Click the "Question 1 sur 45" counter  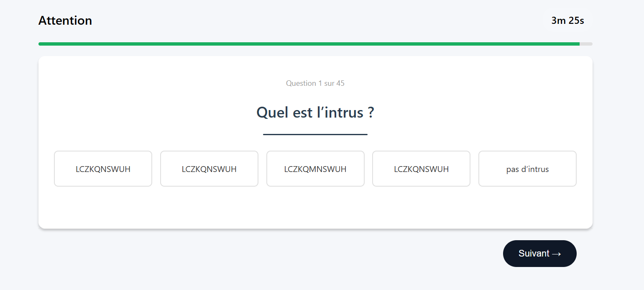click(x=315, y=83)
